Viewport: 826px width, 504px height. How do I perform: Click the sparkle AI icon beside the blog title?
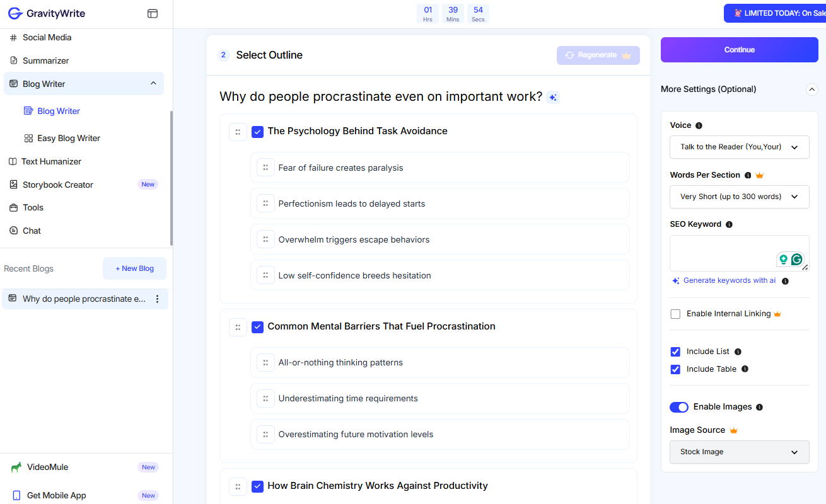tap(553, 97)
